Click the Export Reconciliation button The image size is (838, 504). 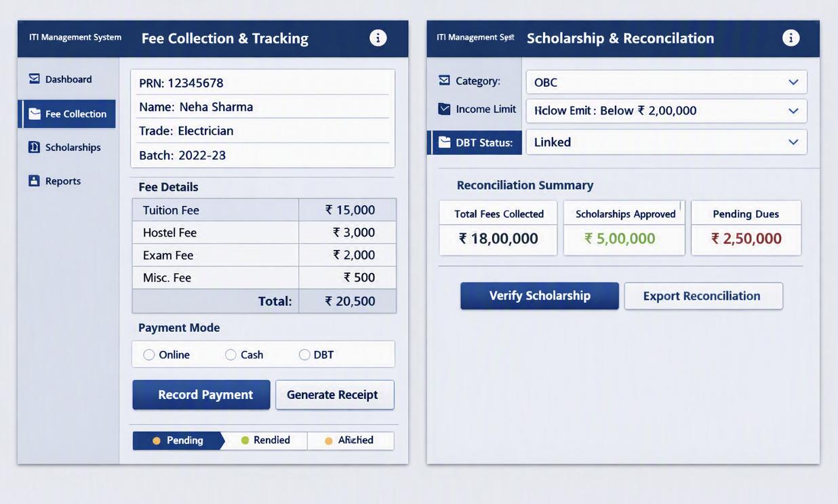(x=704, y=296)
